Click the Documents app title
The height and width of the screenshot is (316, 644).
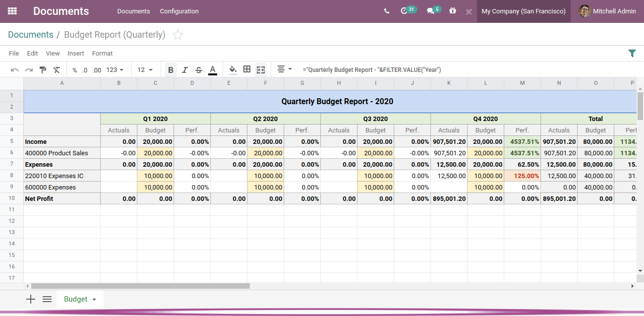[x=61, y=11]
